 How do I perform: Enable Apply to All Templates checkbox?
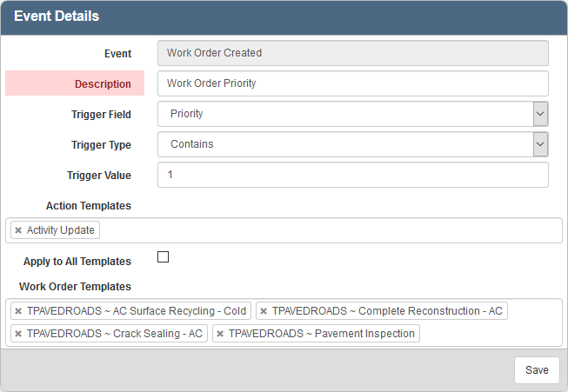[x=163, y=257]
